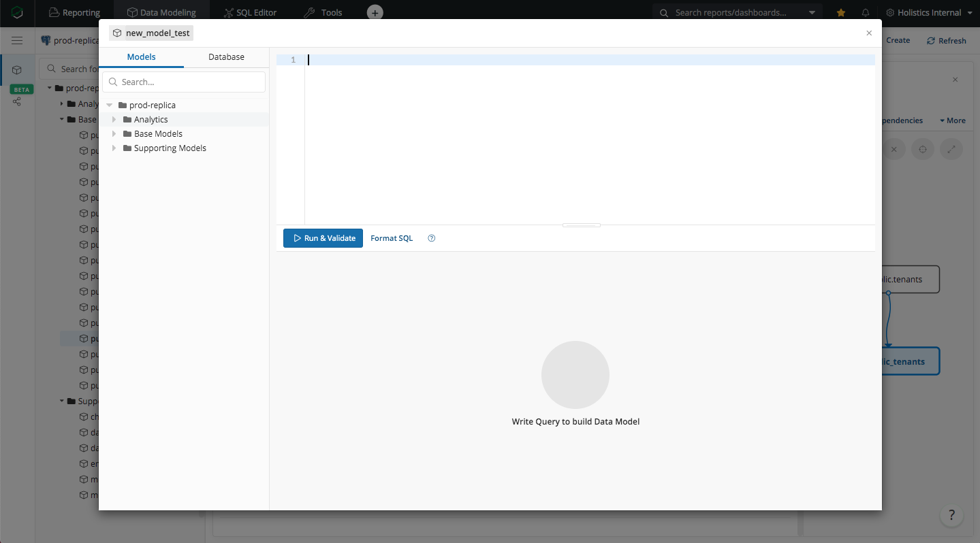980x543 pixels.
Task: Select the Models tab
Action: tap(141, 57)
